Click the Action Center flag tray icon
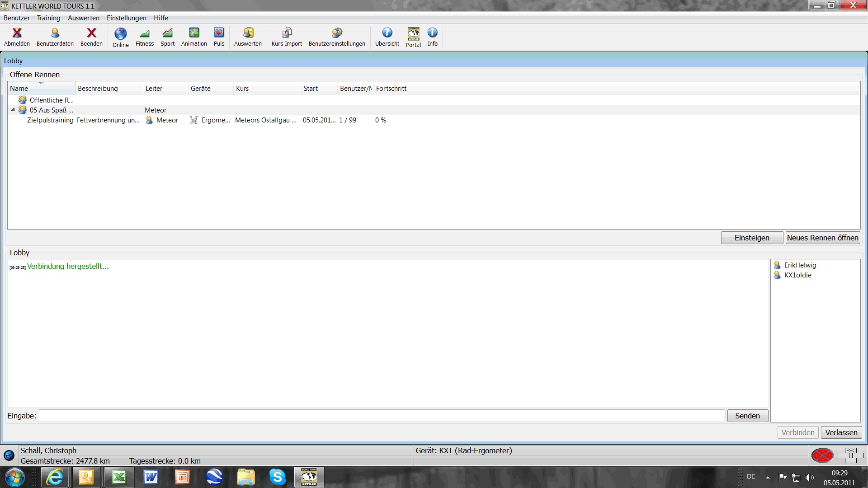This screenshot has height=488, width=868. 783,477
